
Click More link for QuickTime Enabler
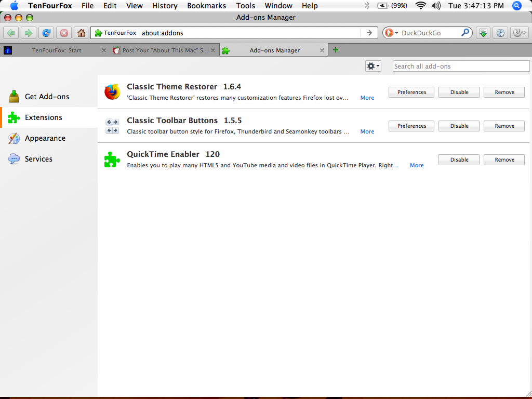[417, 165]
